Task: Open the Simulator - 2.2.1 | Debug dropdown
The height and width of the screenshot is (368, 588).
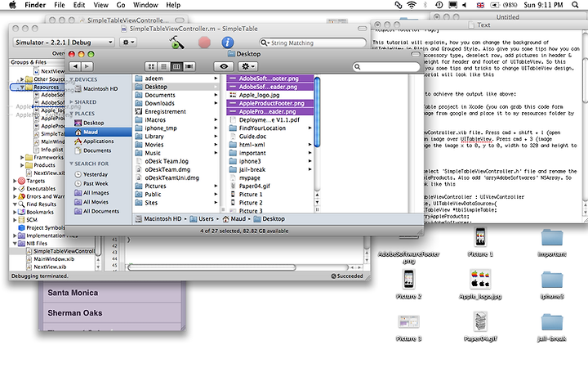Action: (x=64, y=43)
